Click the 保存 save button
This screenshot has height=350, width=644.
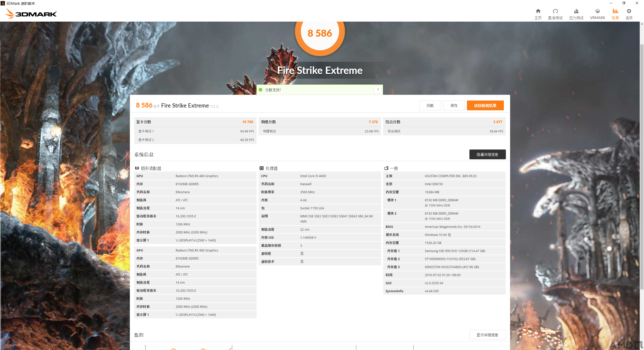click(x=454, y=105)
